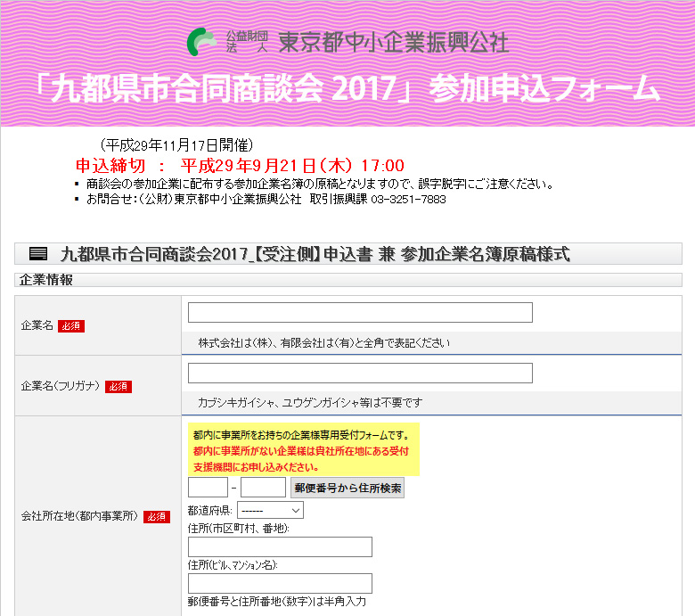Focus the 企業名 text field
This screenshot has width=695, height=616.
pyautogui.click(x=360, y=312)
